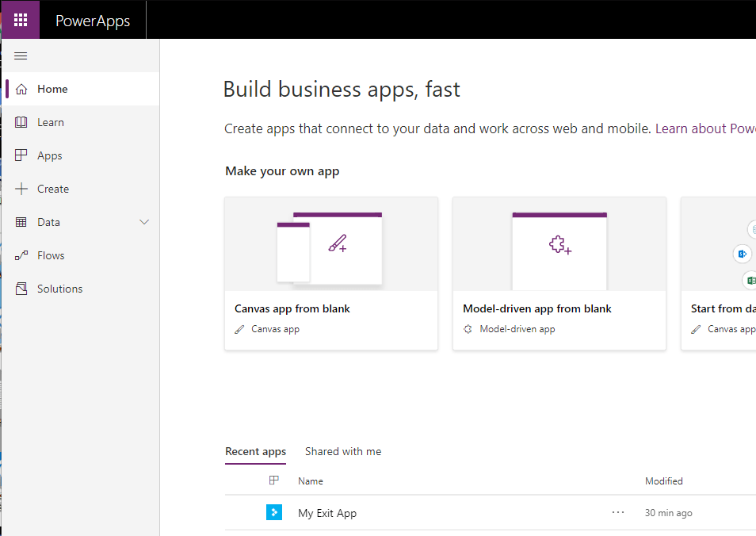
Task: Click the My Exit App blue icon
Action: pos(274,512)
